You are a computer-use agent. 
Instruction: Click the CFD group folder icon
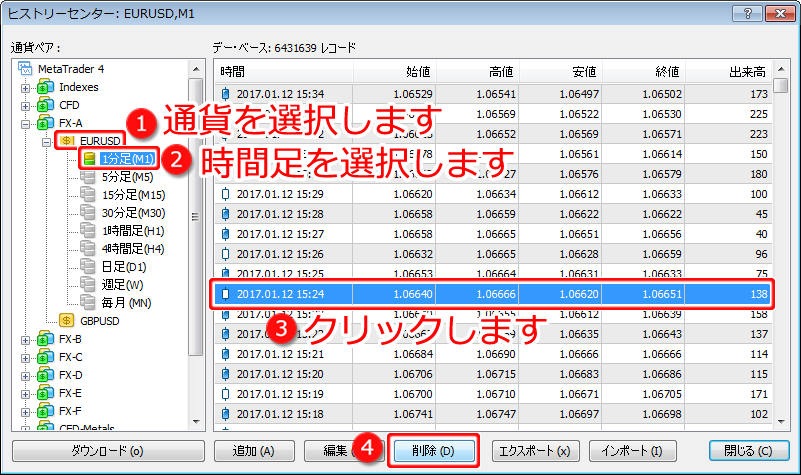45,105
